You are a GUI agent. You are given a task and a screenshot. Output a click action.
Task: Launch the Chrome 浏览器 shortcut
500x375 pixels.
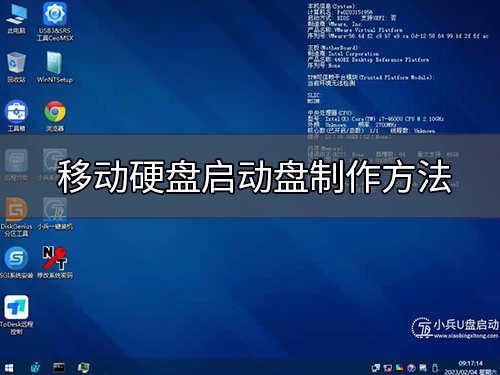coord(55,116)
